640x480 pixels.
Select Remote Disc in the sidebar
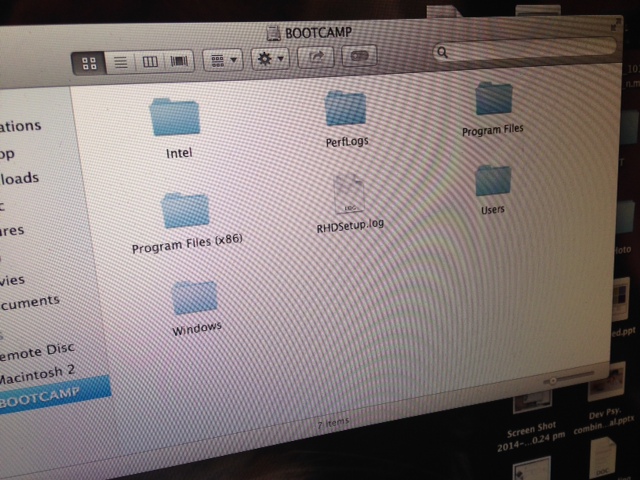pos(38,352)
